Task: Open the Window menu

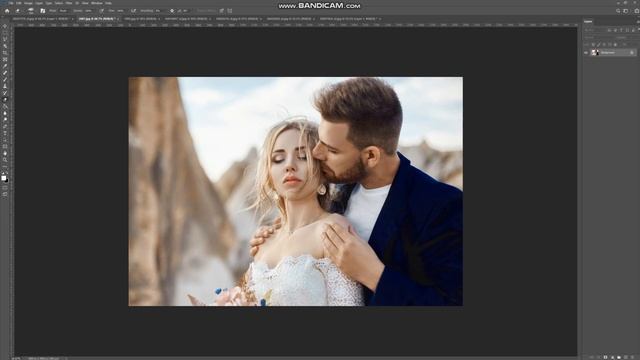Action: (97, 3)
